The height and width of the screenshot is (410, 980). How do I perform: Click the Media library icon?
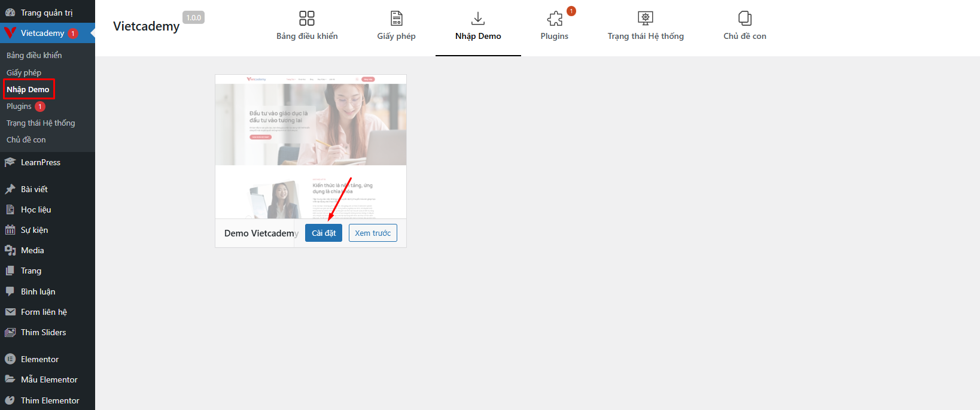coord(10,250)
